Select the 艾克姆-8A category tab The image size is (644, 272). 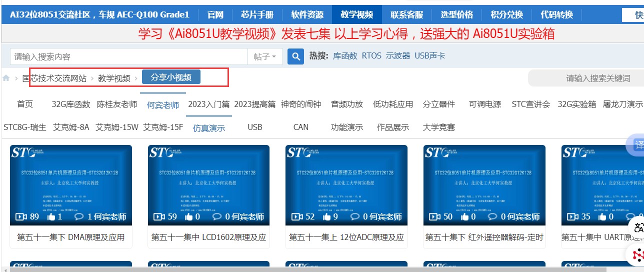[71, 127]
